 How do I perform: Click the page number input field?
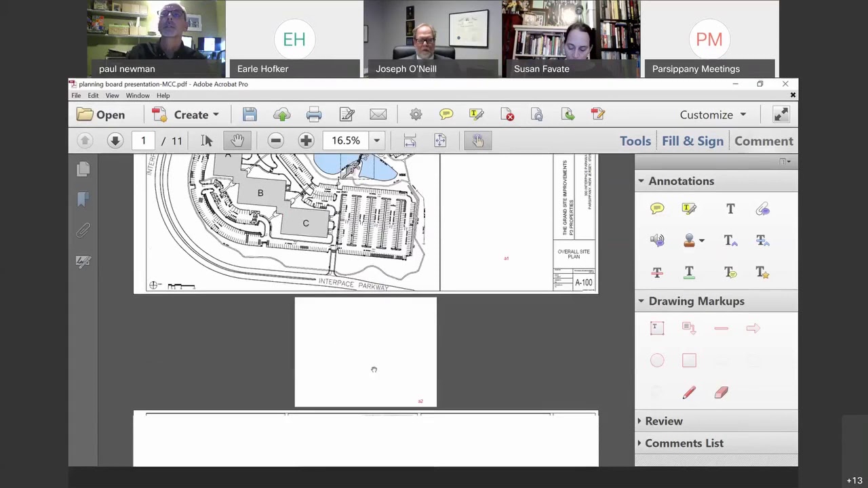(143, 141)
